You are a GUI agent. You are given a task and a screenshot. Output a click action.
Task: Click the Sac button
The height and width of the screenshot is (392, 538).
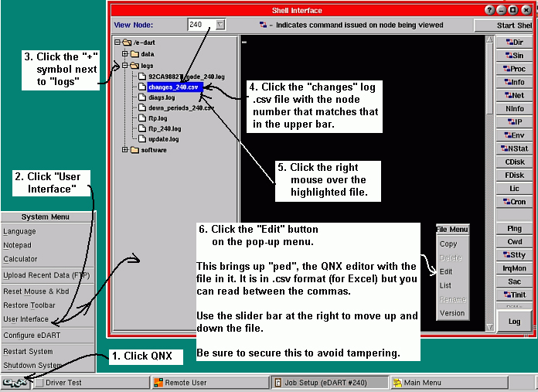click(x=514, y=281)
